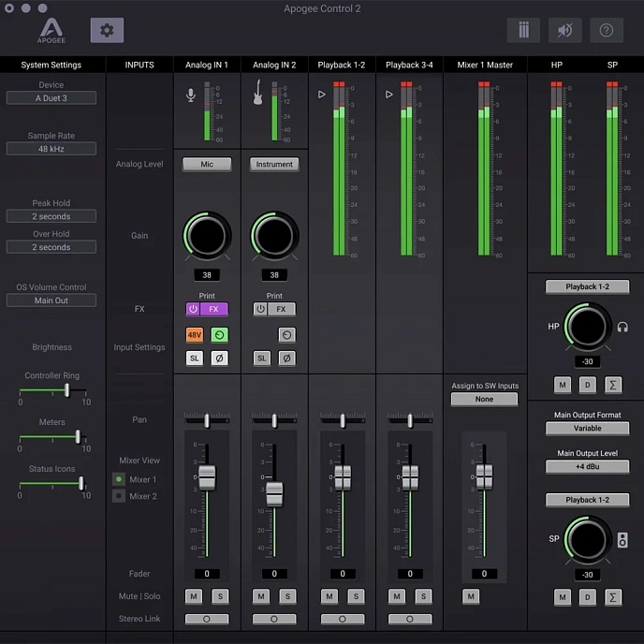
Task: Click the mixer view bars icon
Action: pos(523,30)
